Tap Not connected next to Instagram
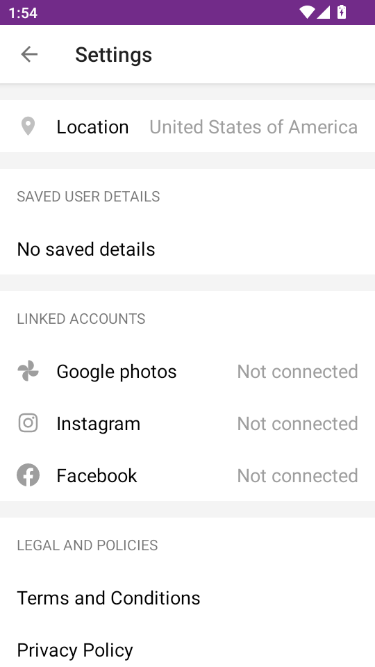The width and height of the screenshot is (375, 667). coord(297,423)
